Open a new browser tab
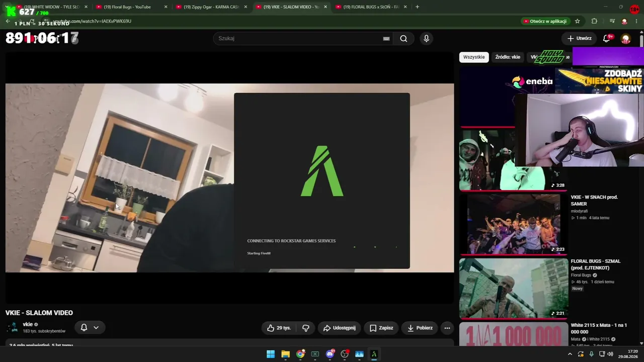Image resolution: width=644 pixels, height=362 pixels. (417, 7)
